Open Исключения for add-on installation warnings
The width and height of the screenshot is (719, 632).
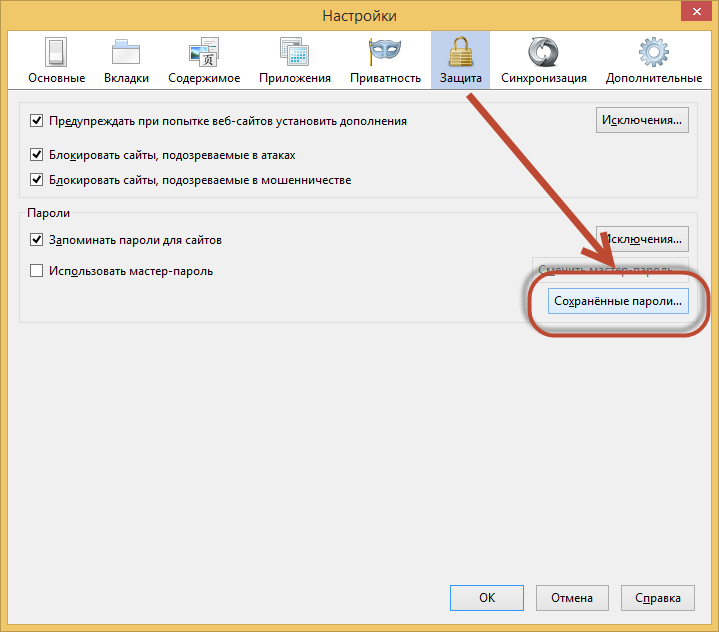coord(642,121)
